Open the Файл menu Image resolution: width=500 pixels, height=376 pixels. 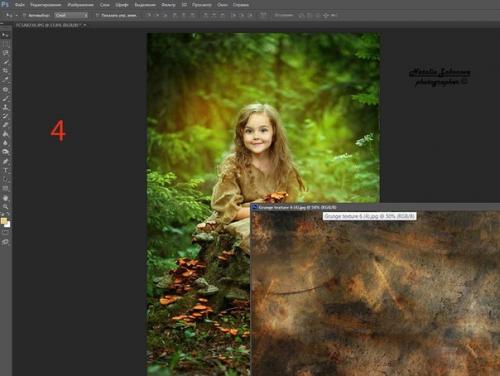[19, 5]
